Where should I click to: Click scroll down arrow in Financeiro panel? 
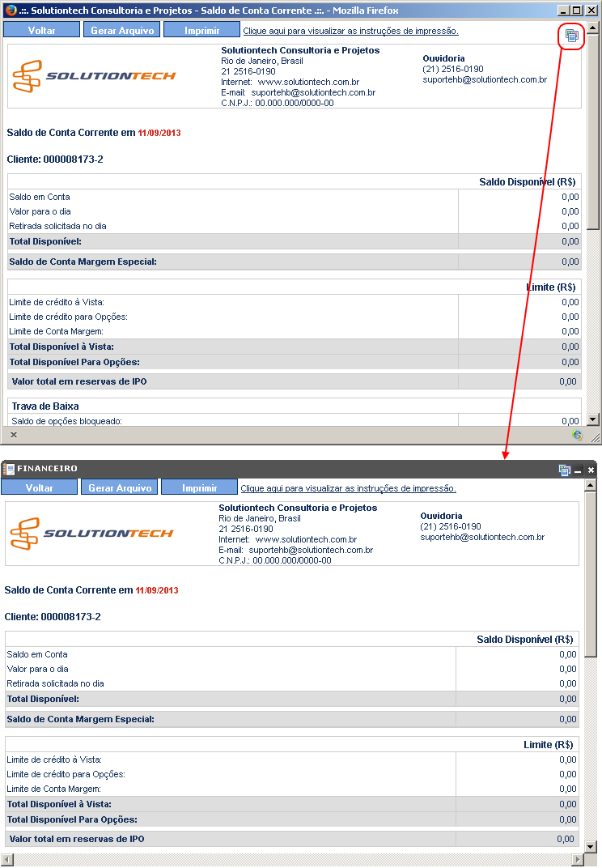pyautogui.click(x=591, y=846)
